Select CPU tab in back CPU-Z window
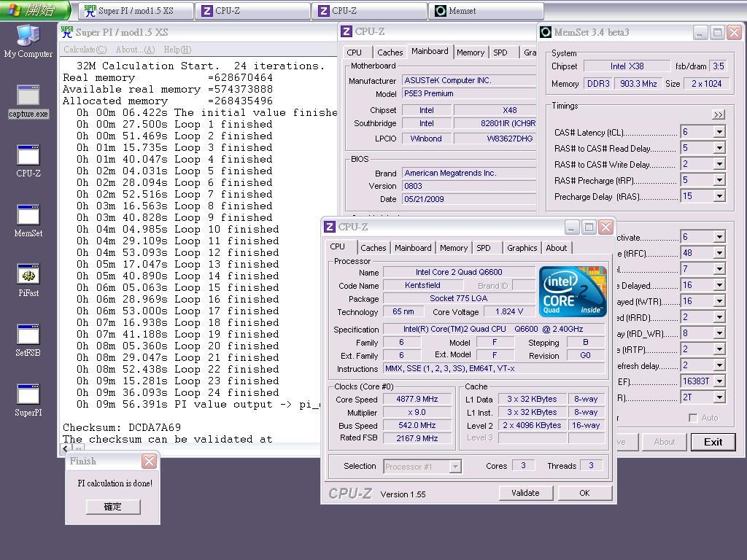Viewport: 747px width, 560px height. point(354,52)
